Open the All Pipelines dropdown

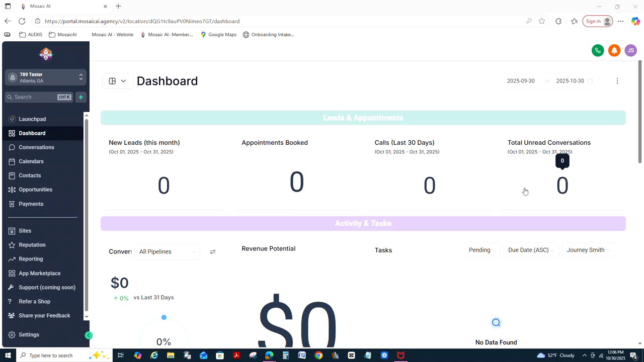click(x=167, y=252)
